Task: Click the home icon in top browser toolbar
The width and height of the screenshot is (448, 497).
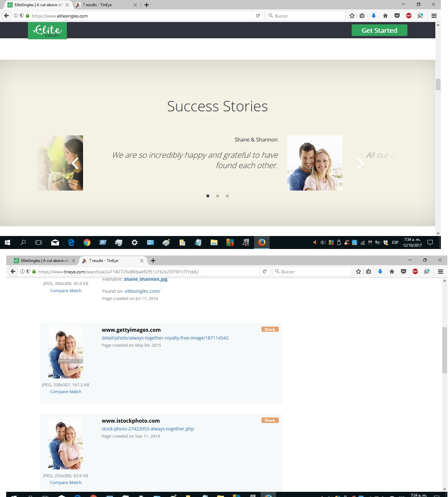Action: (x=385, y=16)
